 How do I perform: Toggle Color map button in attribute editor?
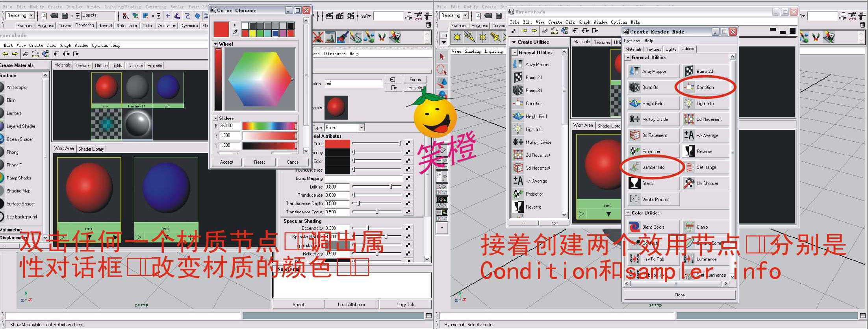[x=408, y=143]
